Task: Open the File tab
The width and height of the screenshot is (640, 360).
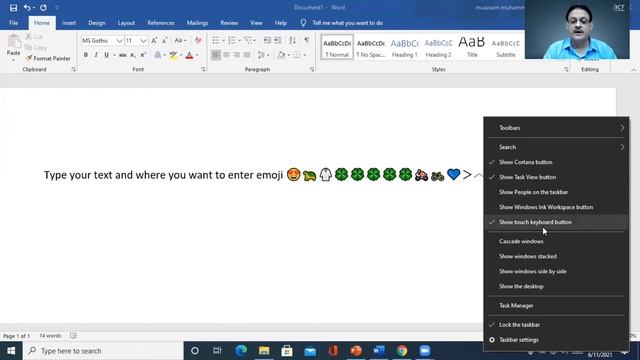Action: (x=13, y=23)
